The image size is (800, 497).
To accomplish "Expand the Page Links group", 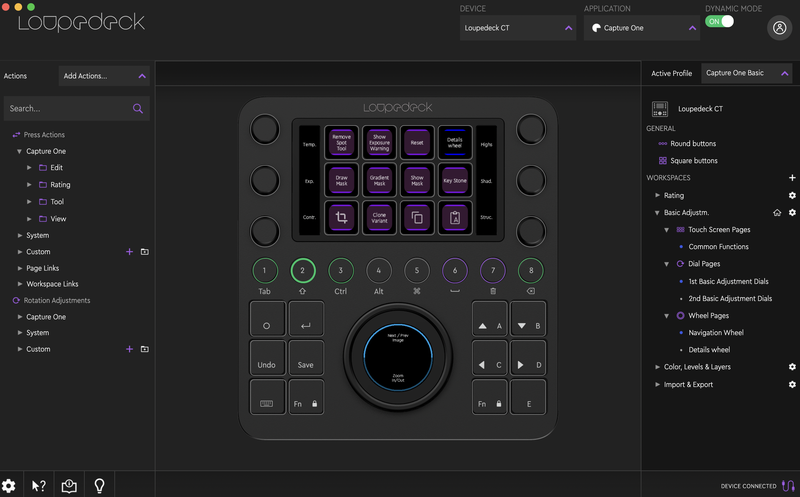I will pos(20,268).
